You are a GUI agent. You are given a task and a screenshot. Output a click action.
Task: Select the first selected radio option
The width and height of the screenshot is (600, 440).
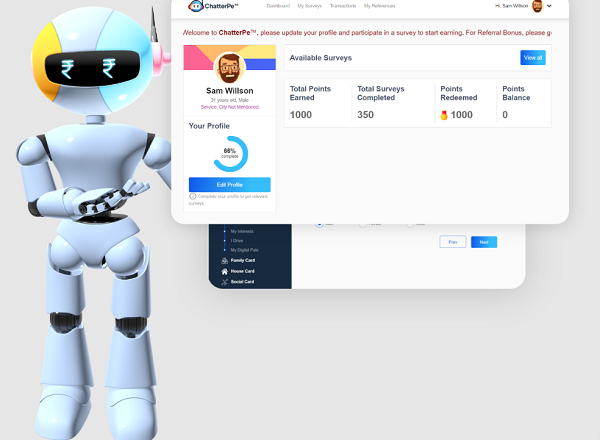[x=319, y=223]
